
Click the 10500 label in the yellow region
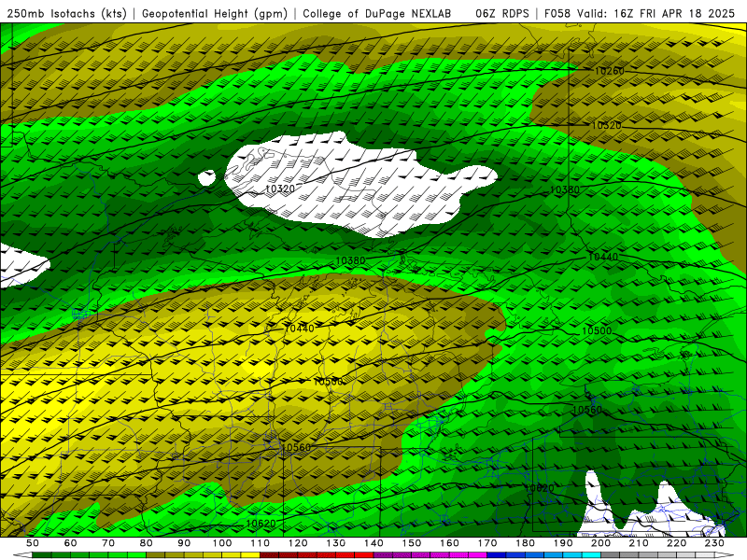point(328,382)
